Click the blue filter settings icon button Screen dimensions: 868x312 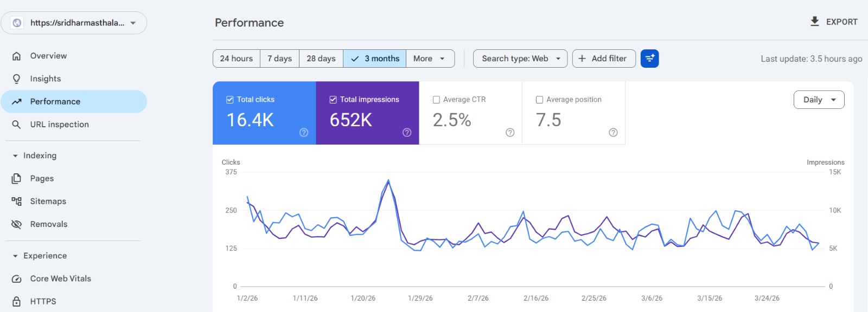pyautogui.click(x=649, y=58)
